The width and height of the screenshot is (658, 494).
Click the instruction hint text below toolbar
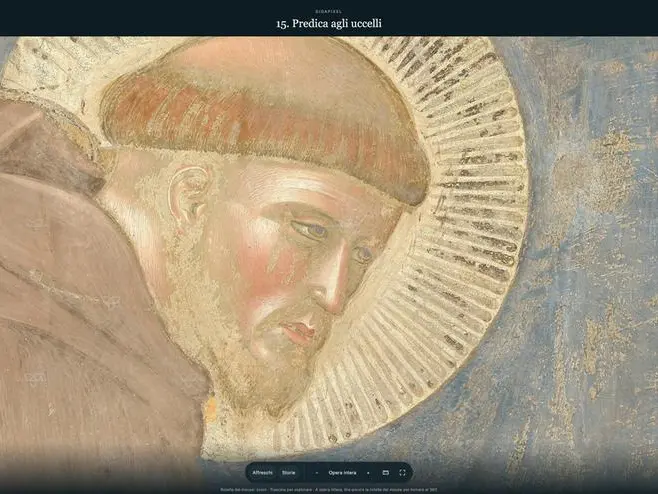(329, 489)
